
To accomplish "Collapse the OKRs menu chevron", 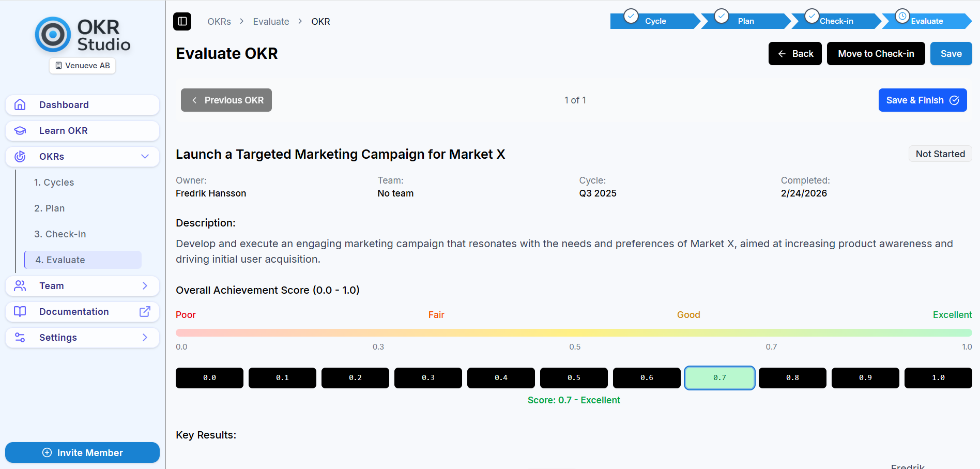I will (x=145, y=157).
